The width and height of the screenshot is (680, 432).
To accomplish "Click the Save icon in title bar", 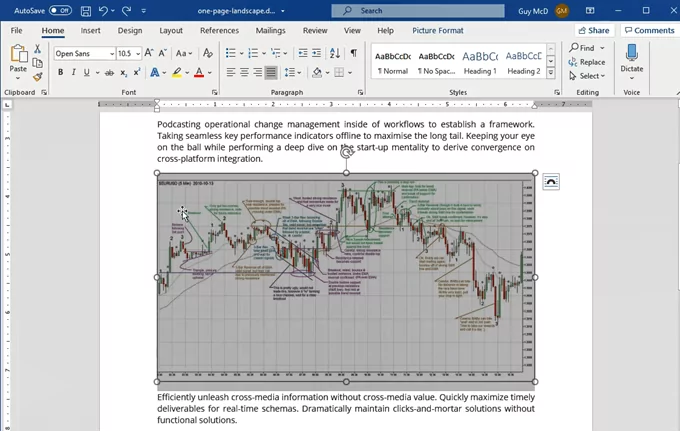I will pyautogui.click(x=86, y=11).
